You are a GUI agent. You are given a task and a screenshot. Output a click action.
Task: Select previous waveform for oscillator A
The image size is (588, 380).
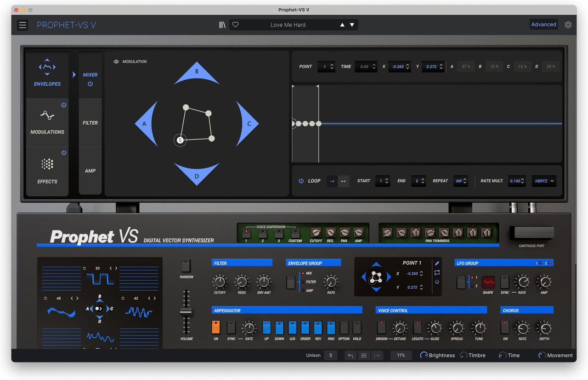click(73, 298)
